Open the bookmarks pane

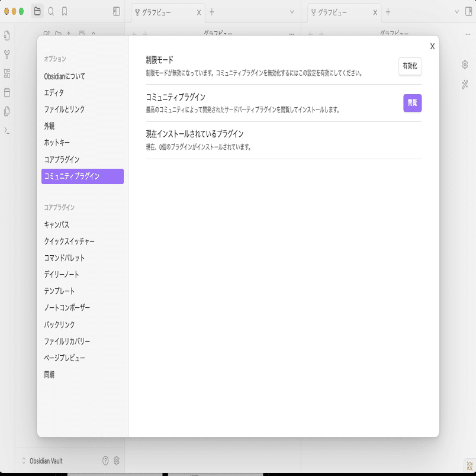(65, 12)
